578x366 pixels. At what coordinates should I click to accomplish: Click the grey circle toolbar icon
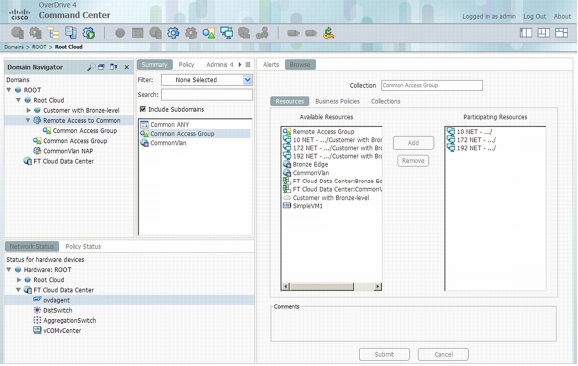point(120,33)
